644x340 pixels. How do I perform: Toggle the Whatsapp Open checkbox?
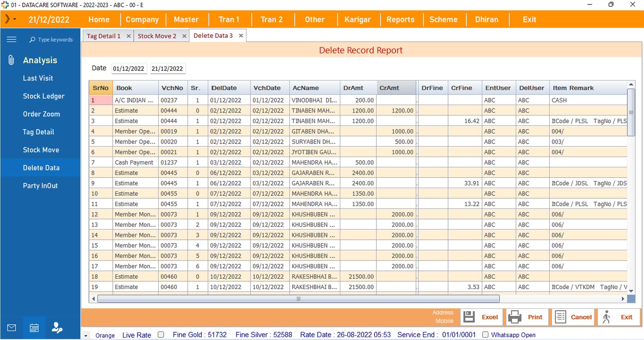(x=485, y=335)
